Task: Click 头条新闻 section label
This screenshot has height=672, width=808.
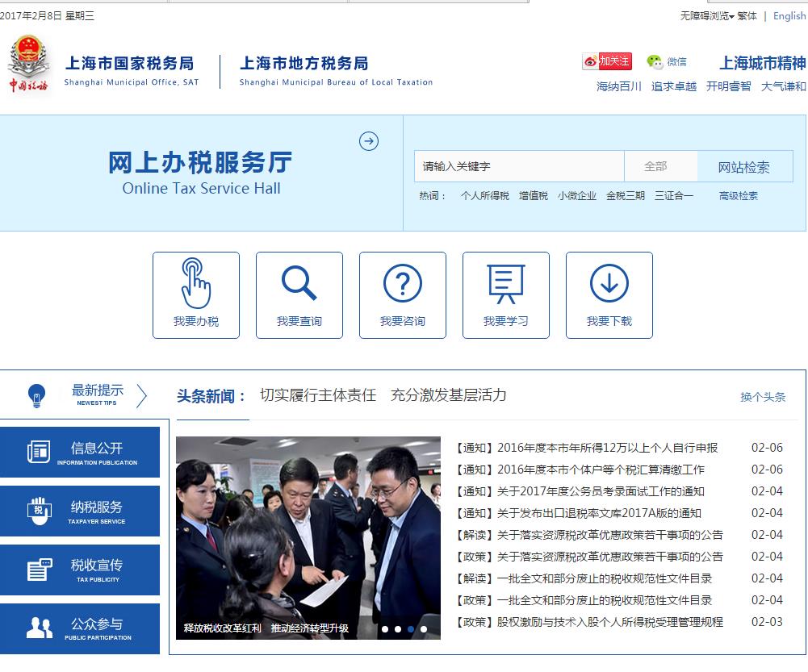Action: click(x=211, y=396)
